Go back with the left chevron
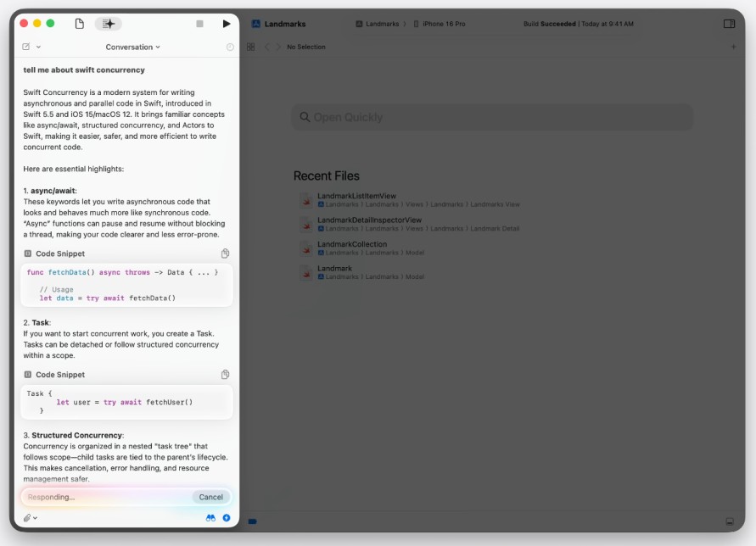 click(x=267, y=47)
